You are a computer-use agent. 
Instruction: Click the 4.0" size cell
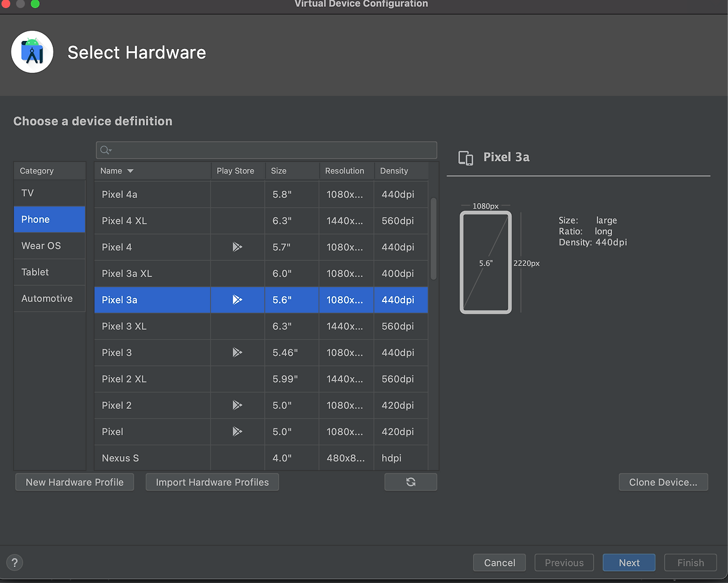click(x=292, y=458)
